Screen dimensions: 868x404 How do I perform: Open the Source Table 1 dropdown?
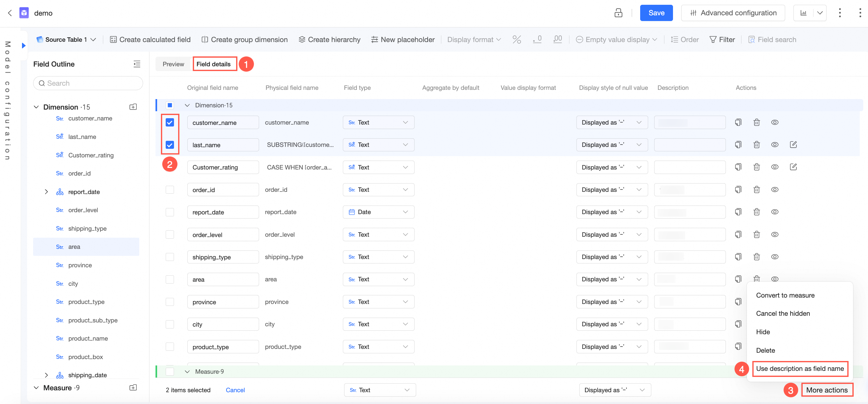pyautogui.click(x=66, y=40)
